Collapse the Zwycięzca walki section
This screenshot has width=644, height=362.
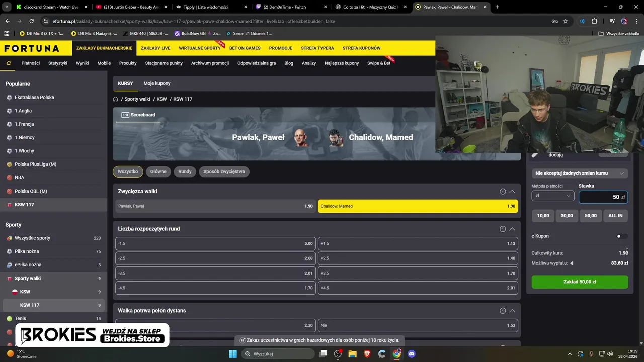click(512, 192)
